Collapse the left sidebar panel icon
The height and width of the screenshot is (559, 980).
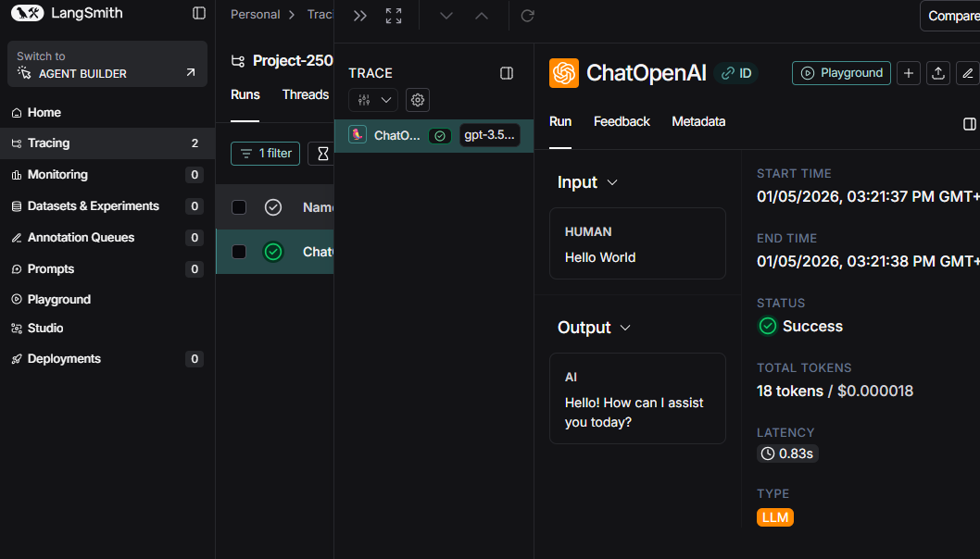199,13
